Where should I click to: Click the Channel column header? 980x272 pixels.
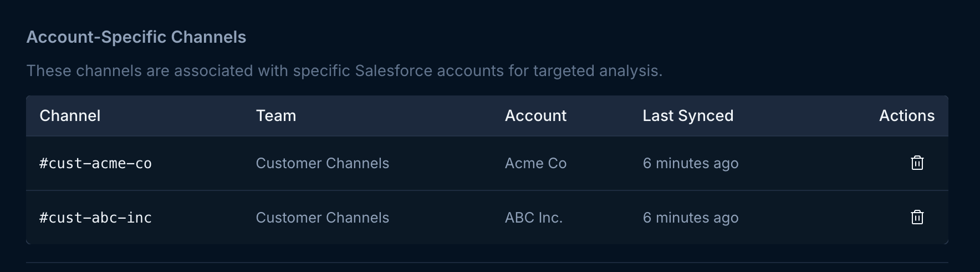click(70, 115)
